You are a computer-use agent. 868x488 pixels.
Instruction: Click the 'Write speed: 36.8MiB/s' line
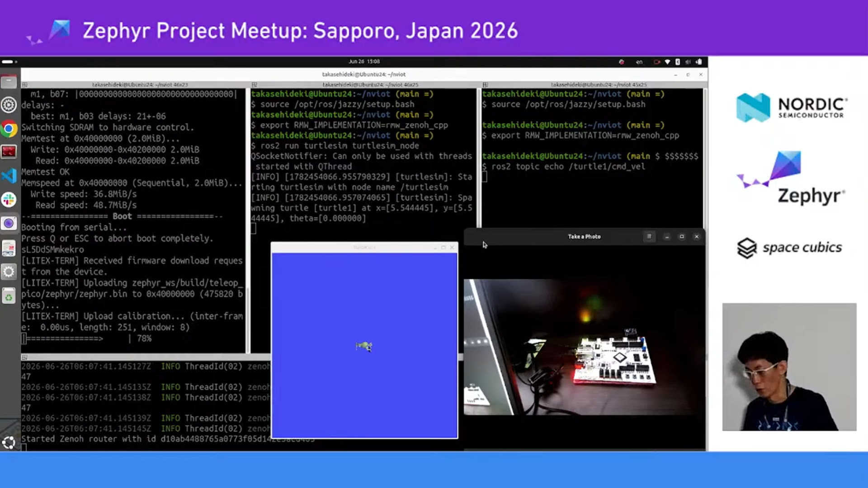tap(84, 194)
